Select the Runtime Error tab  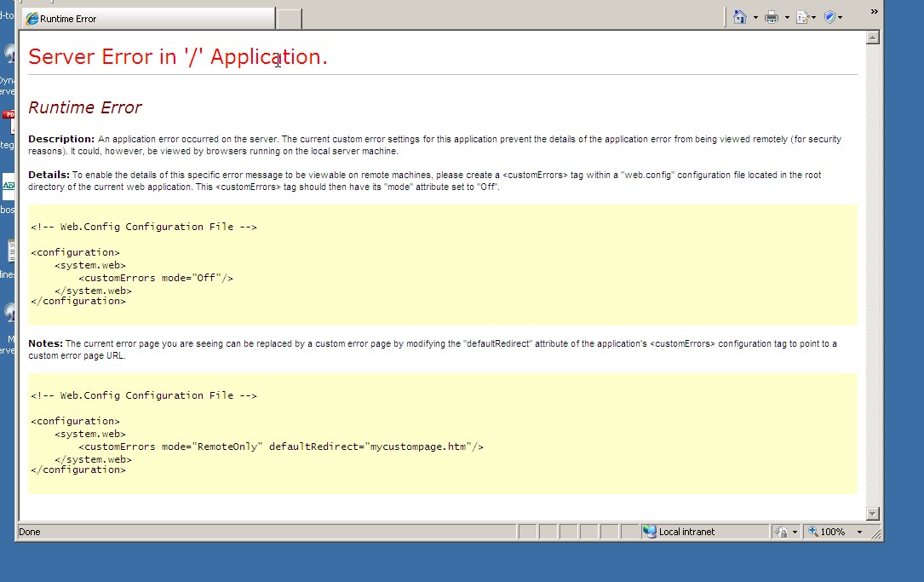[148, 19]
